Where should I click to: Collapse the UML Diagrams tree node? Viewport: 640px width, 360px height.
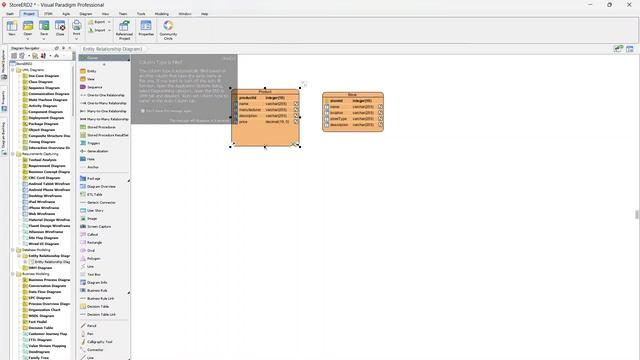13,70
